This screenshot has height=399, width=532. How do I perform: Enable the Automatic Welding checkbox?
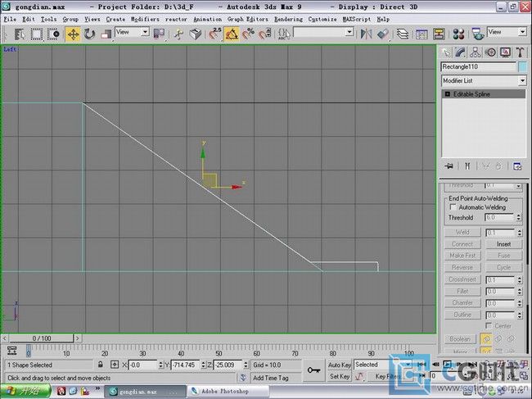coord(453,206)
